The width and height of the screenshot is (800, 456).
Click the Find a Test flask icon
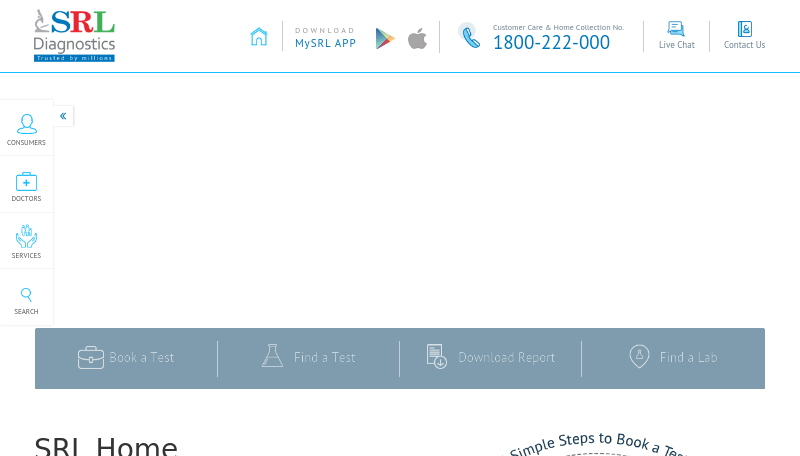coord(272,356)
